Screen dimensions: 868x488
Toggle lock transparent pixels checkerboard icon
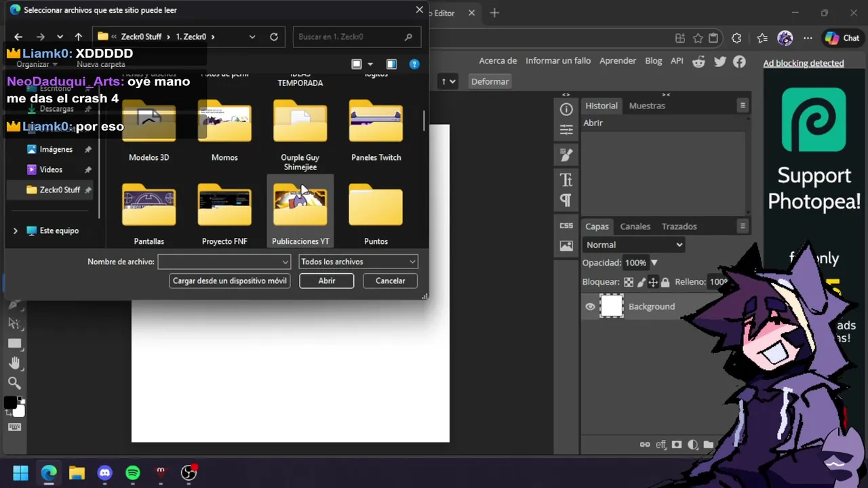click(x=629, y=282)
